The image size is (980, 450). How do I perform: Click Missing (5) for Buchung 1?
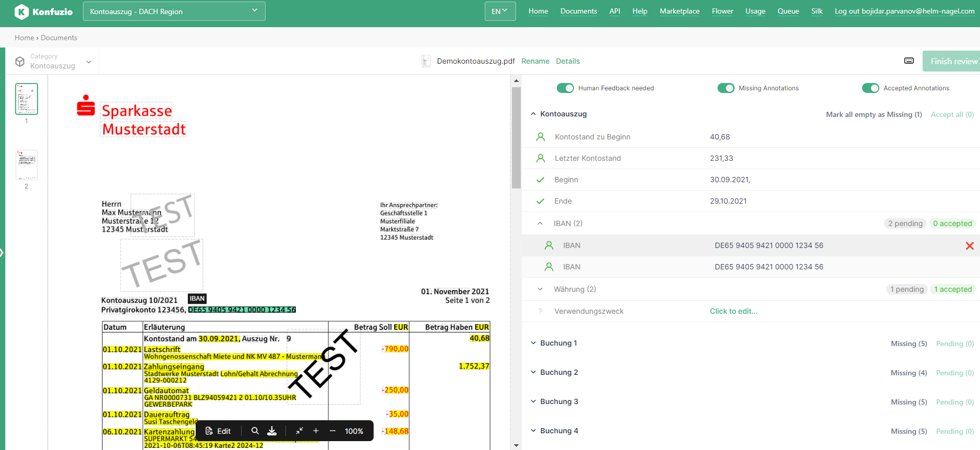point(909,344)
